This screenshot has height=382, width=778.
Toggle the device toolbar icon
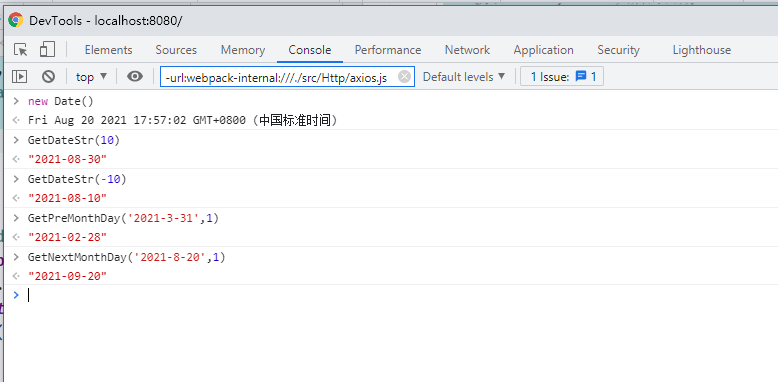point(47,50)
